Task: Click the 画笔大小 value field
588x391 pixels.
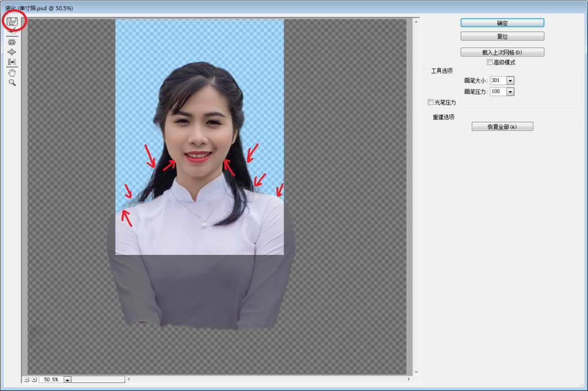Action: point(497,81)
